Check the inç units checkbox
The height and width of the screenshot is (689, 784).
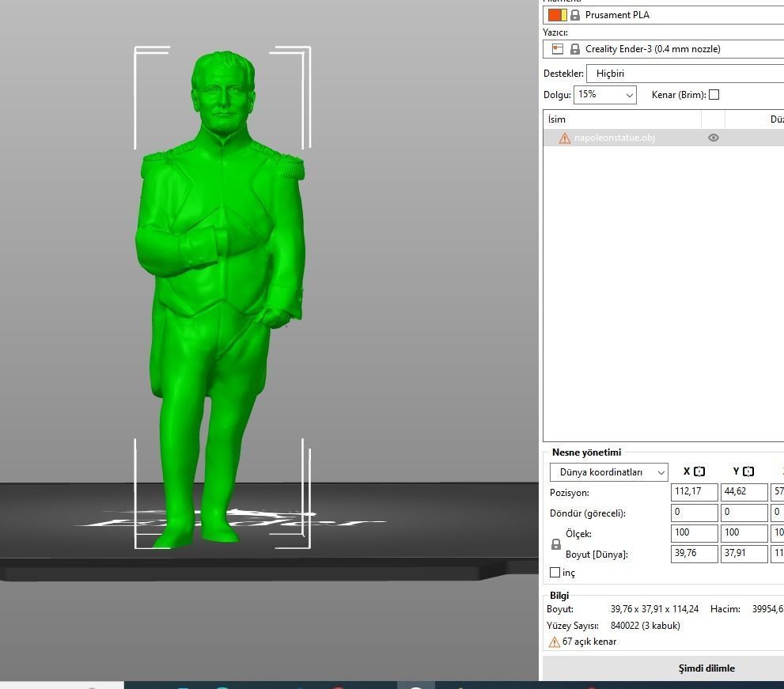tap(555, 573)
